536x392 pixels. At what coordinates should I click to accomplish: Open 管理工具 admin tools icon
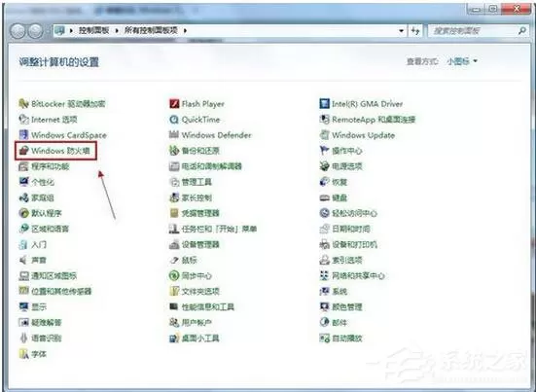pyautogui.click(x=174, y=182)
